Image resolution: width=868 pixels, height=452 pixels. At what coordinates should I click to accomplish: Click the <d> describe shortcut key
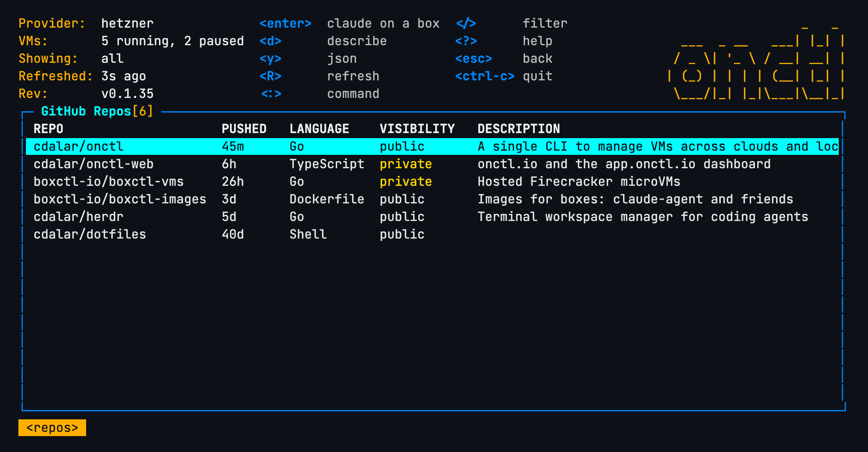tap(271, 41)
